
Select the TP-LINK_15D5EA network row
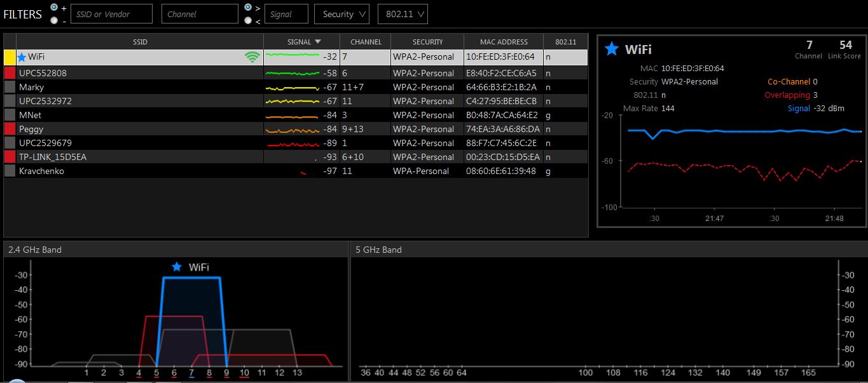[x=140, y=157]
